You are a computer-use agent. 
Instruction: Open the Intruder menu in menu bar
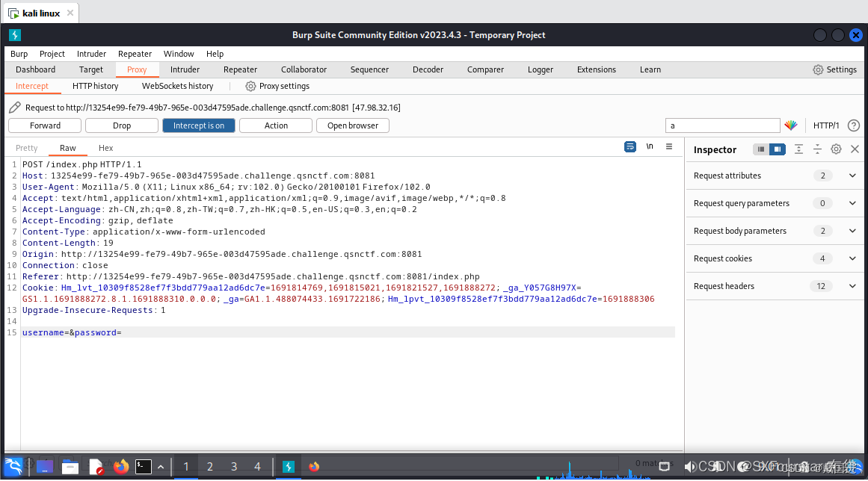point(91,54)
